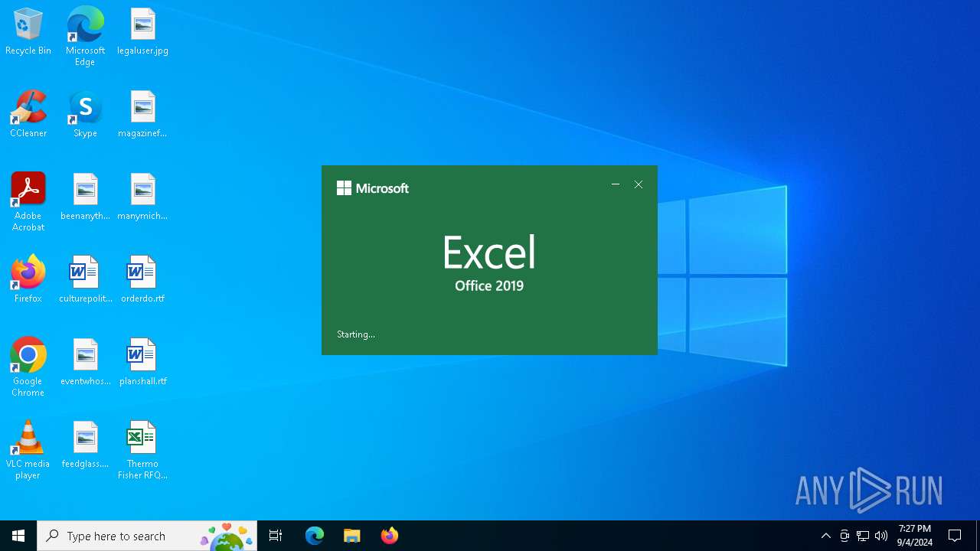This screenshot has height=551, width=980.
Task: Open the Recycle Bin desktop icon
Action: 28,32
